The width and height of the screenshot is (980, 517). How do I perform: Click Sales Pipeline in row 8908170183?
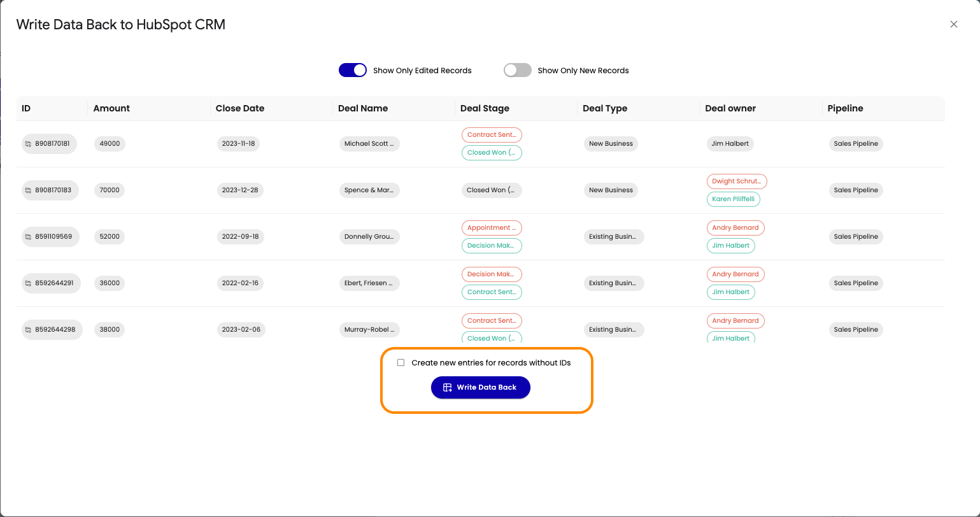pyautogui.click(x=856, y=190)
